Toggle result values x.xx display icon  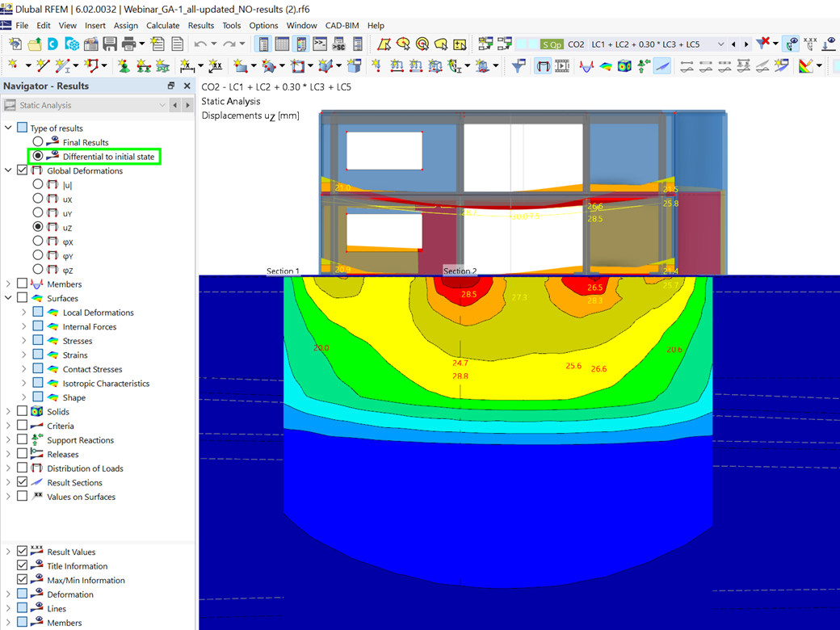810,44
